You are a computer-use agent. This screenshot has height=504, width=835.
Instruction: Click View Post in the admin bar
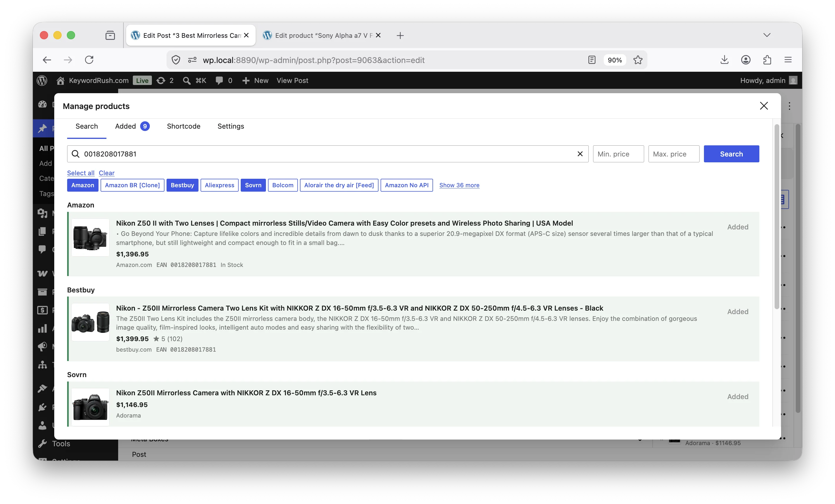(292, 80)
